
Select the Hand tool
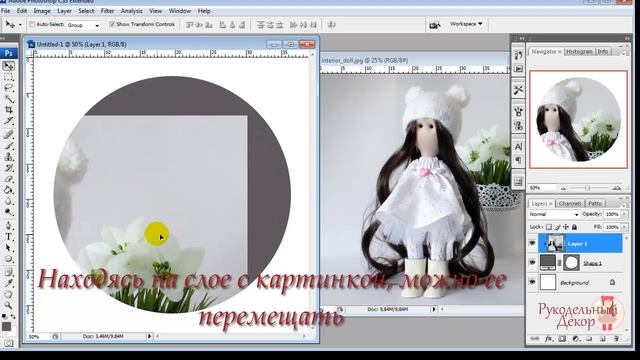click(x=9, y=294)
